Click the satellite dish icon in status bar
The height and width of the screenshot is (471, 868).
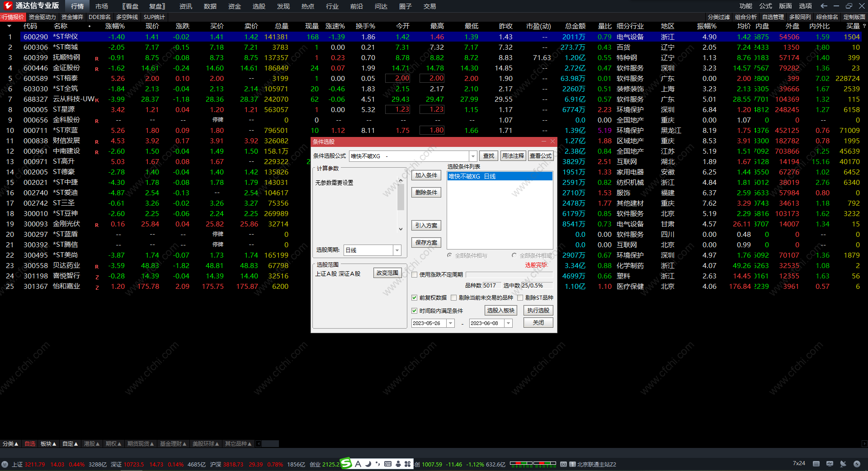843,464
